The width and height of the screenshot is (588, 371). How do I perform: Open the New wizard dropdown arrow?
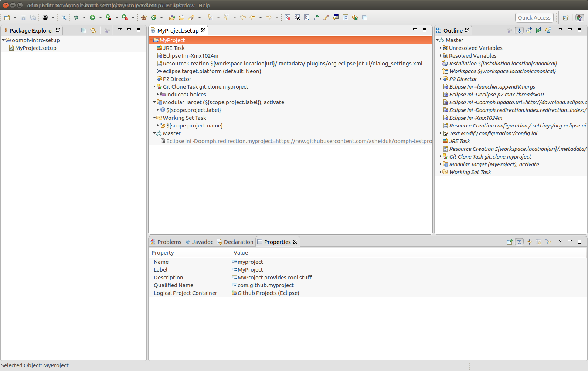pyautogui.click(x=15, y=17)
